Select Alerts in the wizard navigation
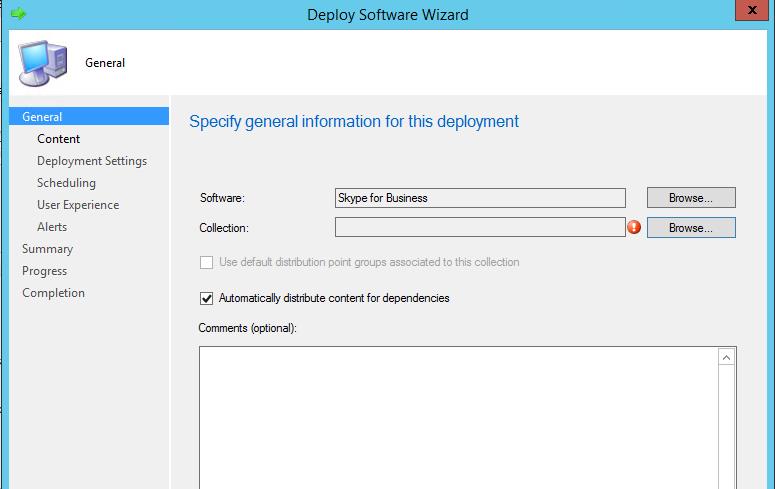This screenshot has height=489, width=775. point(52,227)
